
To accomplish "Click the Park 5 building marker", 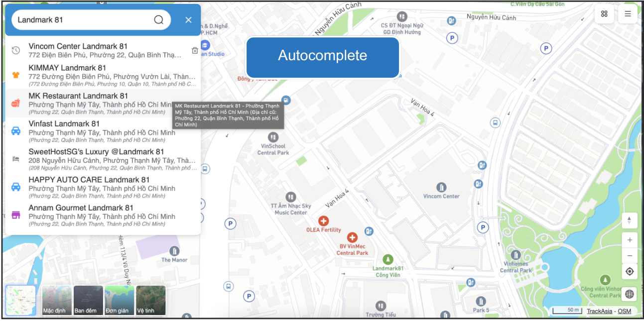I will pyautogui.click(x=481, y=301).
